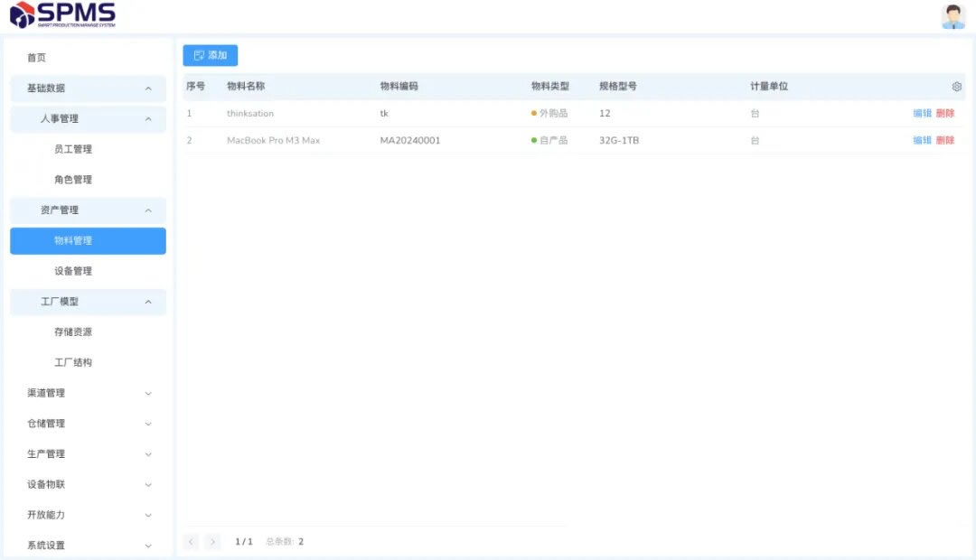The width and height of the screenshot is (976, 560).
Task: Edit the MacBook Pro M3 Max row
Action: (922, 141)
